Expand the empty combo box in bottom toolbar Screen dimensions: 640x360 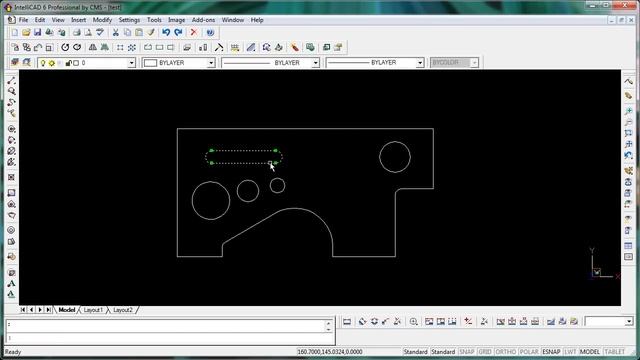click(x=629, y=322)
